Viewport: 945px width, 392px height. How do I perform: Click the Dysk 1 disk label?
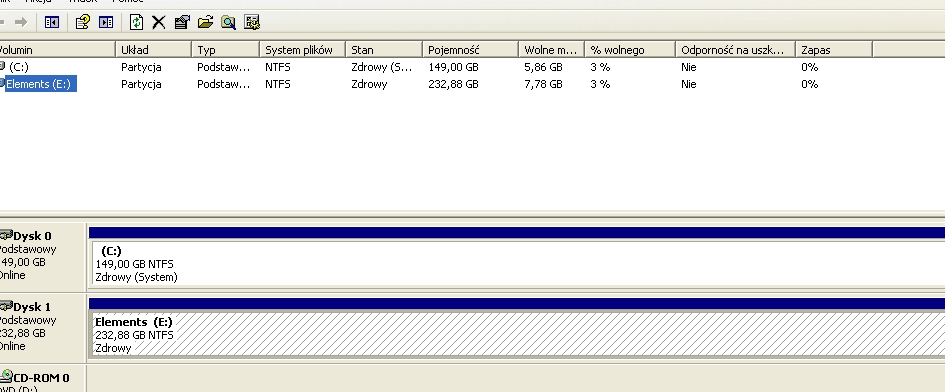tap(32, 307)
